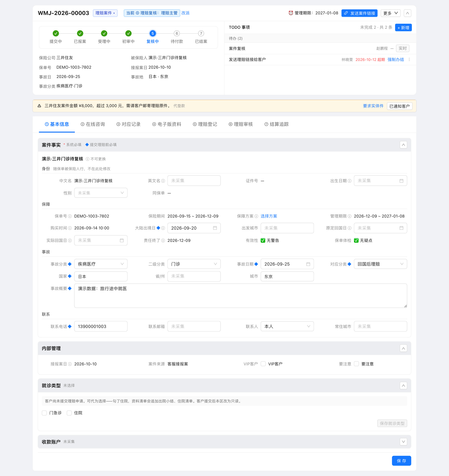Viewport: 449px width, 476px height.
Task: Click the info icon next to 保障方案
Action: (256, 216)
